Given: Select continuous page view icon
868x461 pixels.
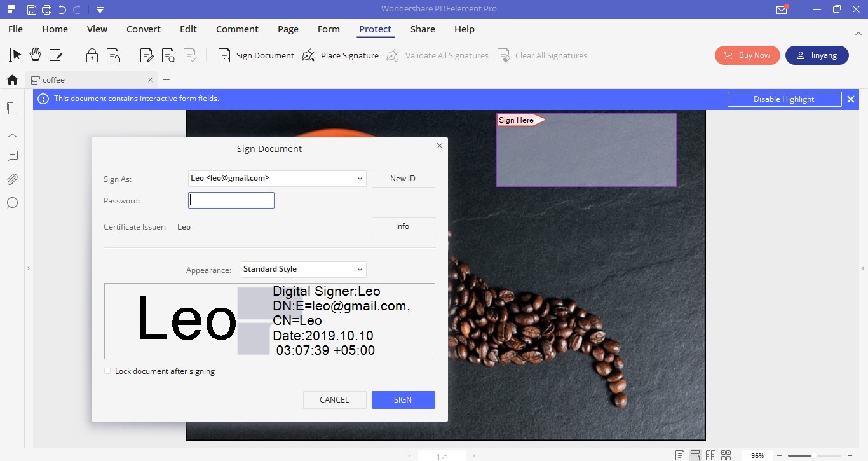Looking at the screenshot, I should 695,455.
